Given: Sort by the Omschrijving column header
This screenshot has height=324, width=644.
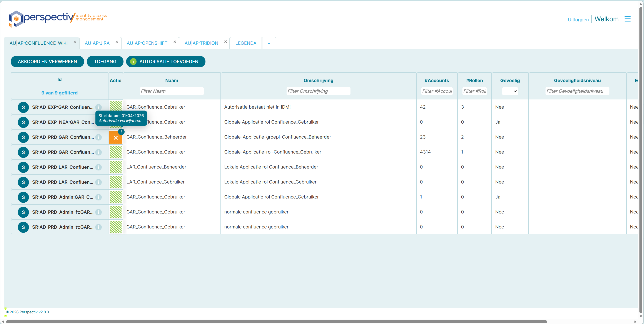Looking at the screenshot, I should point(318,81).
